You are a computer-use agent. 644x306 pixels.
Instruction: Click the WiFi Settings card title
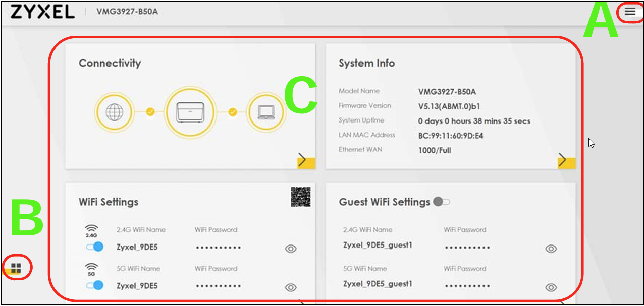pyautogui.click(x=109, y=202)
